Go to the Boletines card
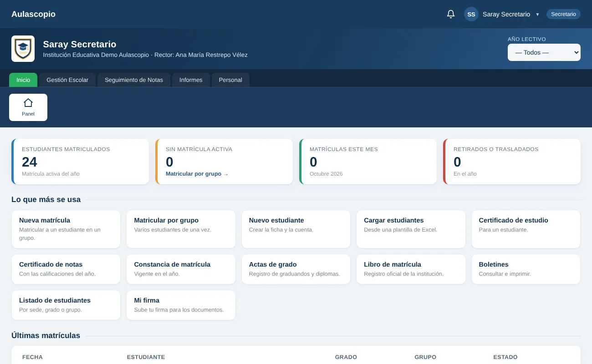The image size is (592, 364). point(526,269)
